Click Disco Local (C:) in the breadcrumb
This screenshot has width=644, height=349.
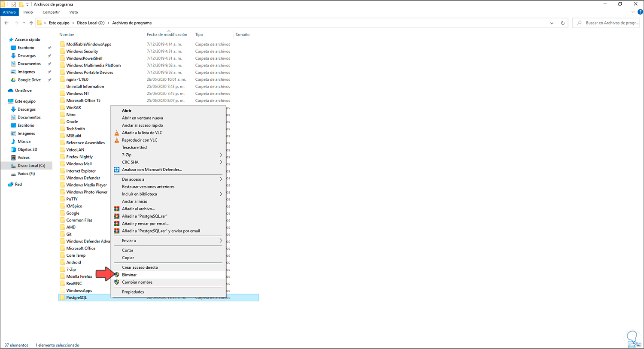tap(91, 23)
